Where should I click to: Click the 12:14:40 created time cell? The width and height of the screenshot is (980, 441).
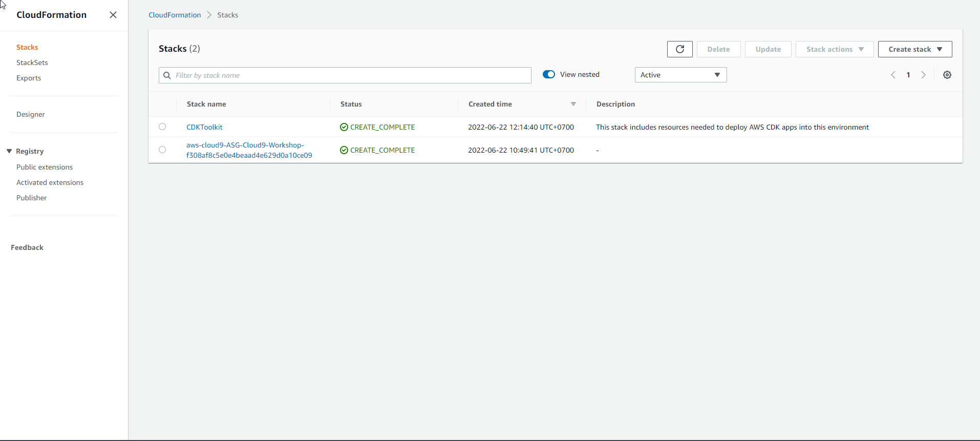521,127
